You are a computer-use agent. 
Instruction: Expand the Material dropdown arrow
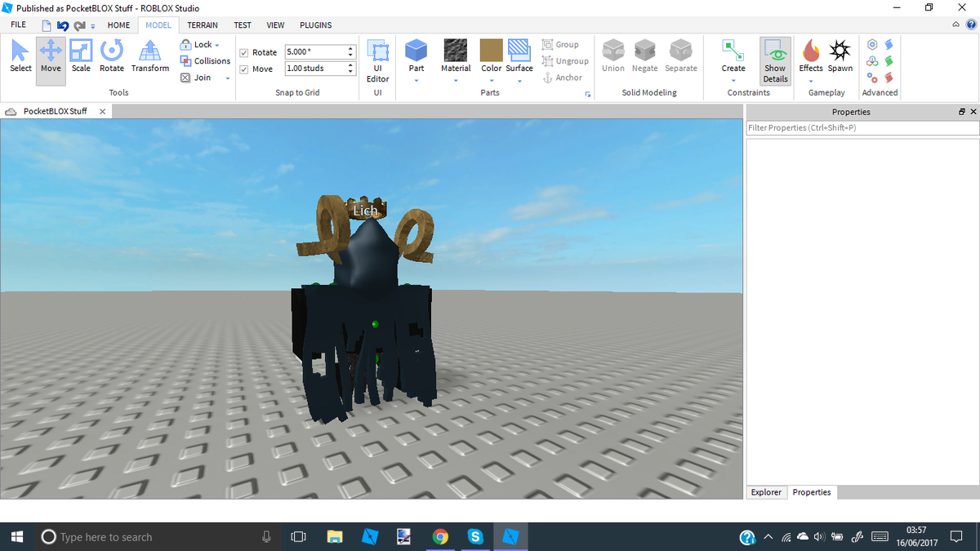[456, 80]
